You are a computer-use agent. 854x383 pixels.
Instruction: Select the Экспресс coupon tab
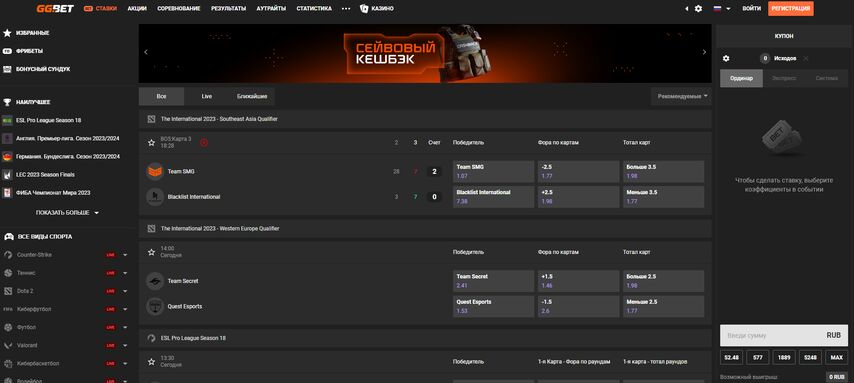tap(784, 78)
